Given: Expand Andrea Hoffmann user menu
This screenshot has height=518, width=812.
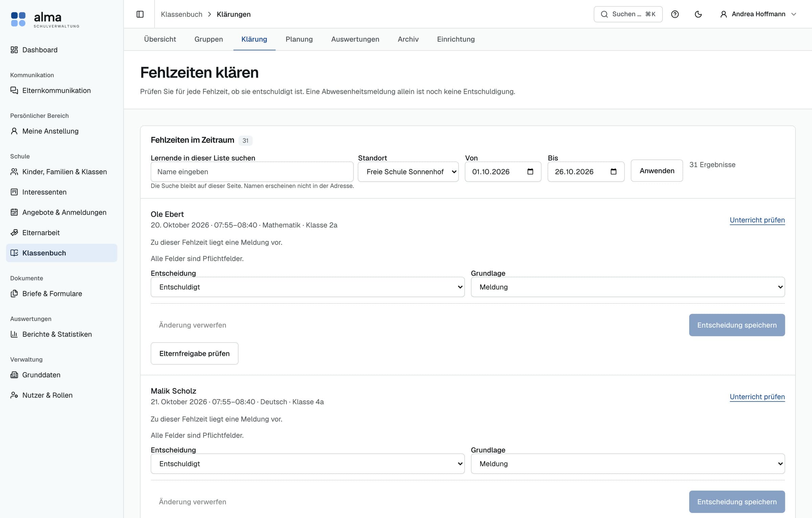Looking at the screenshot, I should click(758, 14).
